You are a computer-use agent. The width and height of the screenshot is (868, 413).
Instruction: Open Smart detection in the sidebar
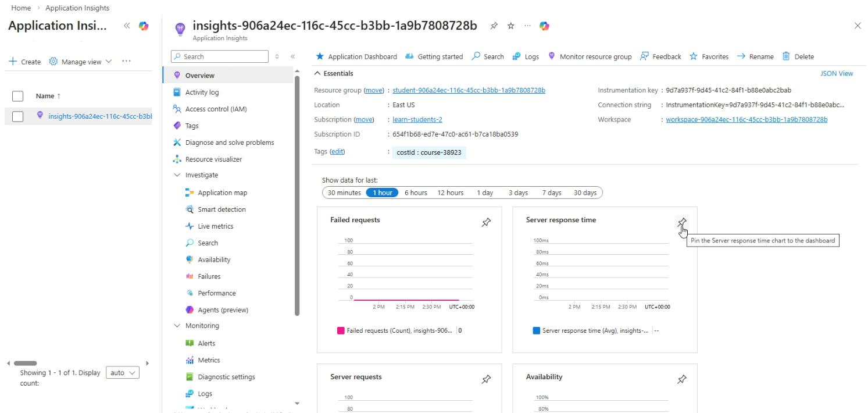(222, 209)
